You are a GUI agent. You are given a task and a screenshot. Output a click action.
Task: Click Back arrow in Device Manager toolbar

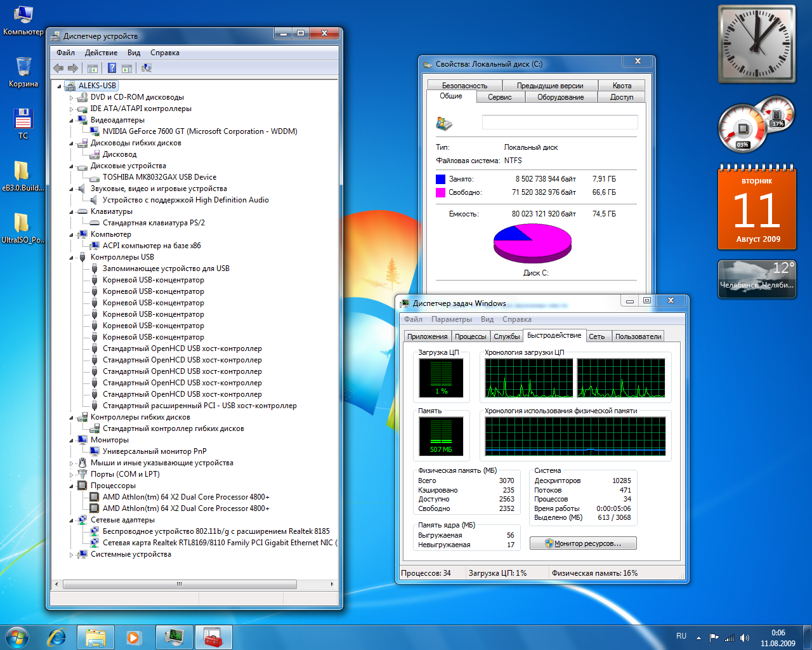pyautogui.click(x=58, y=68)
